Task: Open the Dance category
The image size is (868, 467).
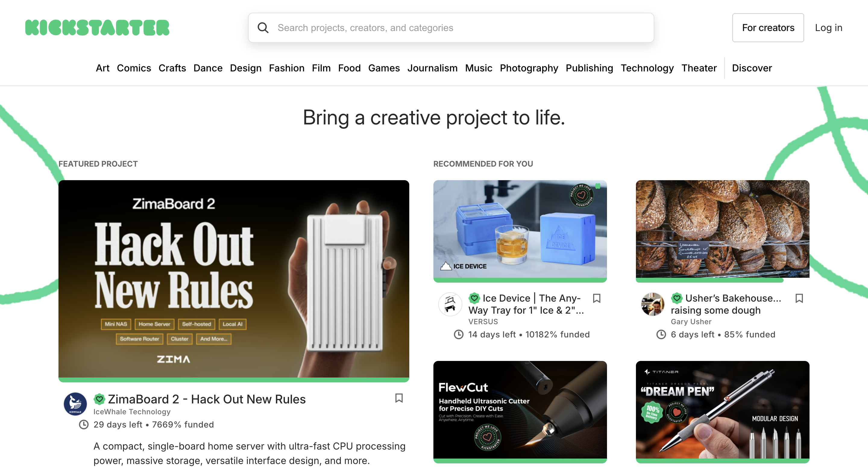Action: [x=208, y=68]
